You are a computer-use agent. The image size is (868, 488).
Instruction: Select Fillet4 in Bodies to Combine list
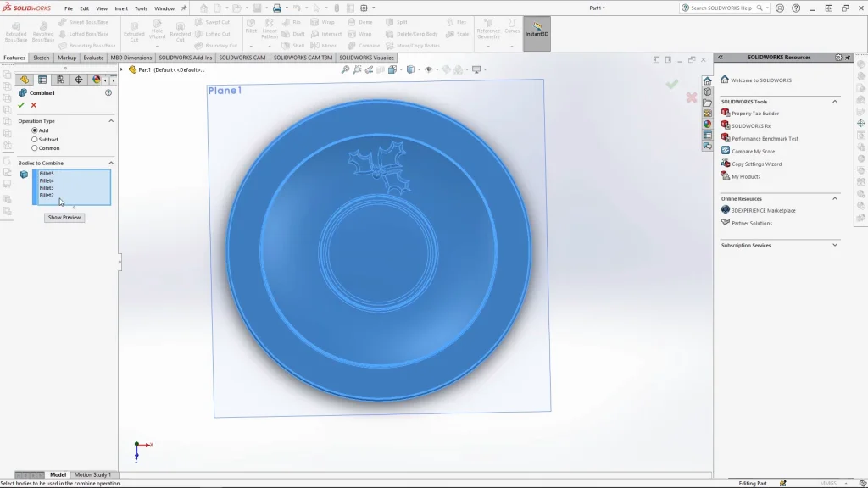[47, 180]
